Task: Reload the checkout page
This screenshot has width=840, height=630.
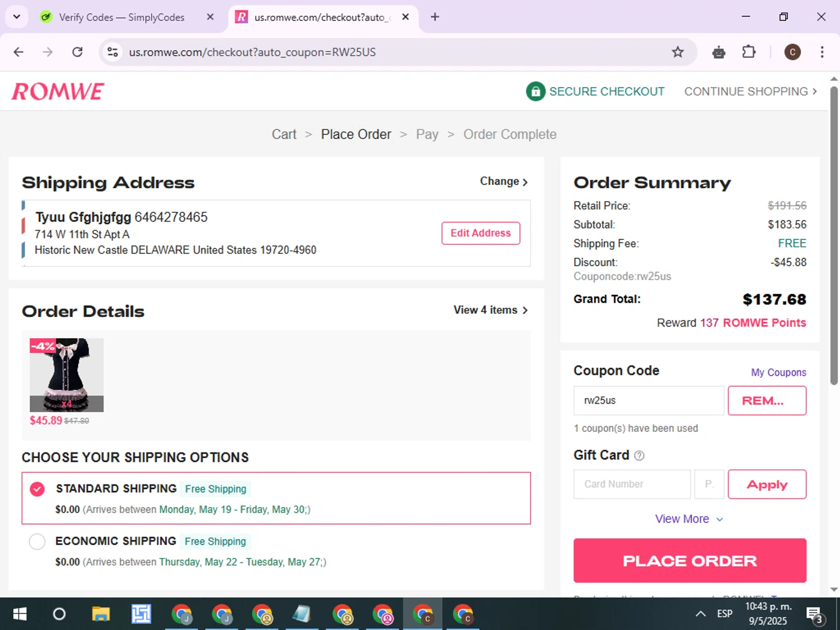Action: click(x=77, y=52)
